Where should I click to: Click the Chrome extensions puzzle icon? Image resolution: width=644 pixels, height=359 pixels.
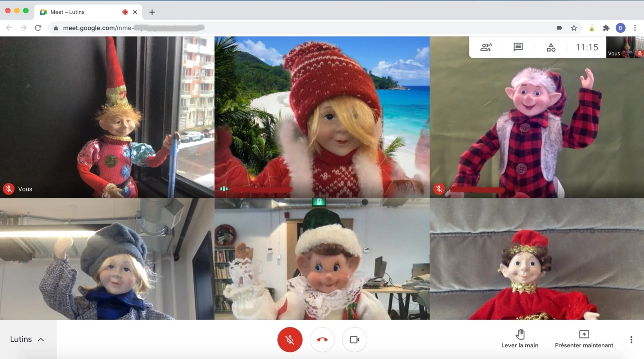click(x=606, y=28)
